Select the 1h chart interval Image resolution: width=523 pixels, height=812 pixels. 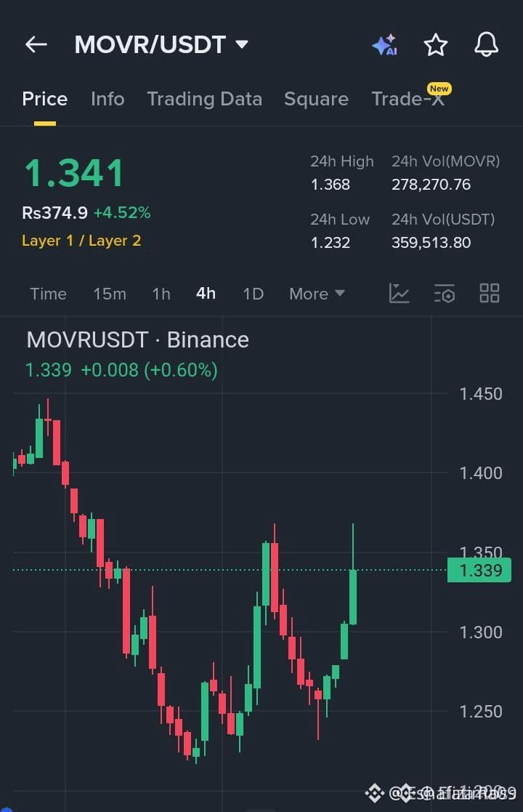[161, 294]
